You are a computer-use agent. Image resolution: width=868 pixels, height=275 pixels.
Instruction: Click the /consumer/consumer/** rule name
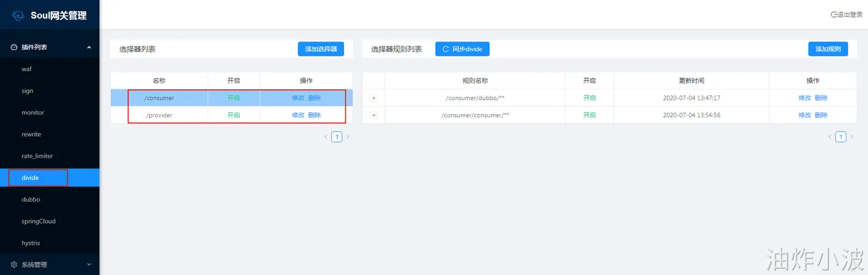tap(475, 115)
